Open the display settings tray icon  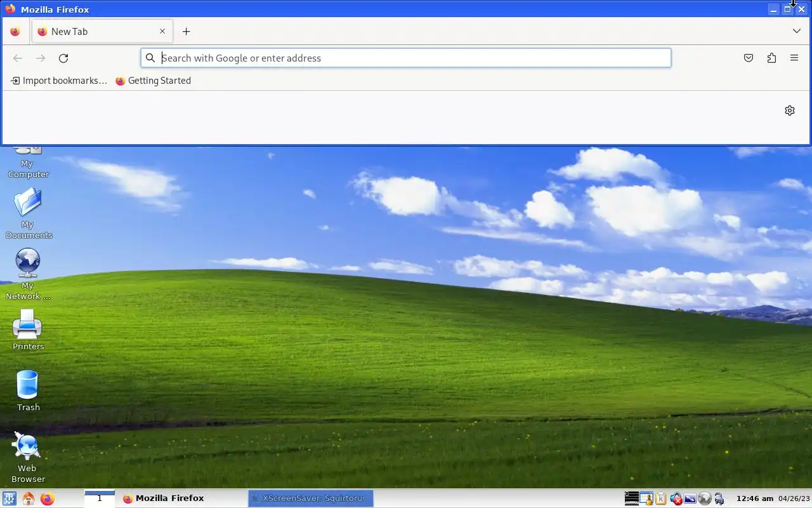[x=690, y=498]
